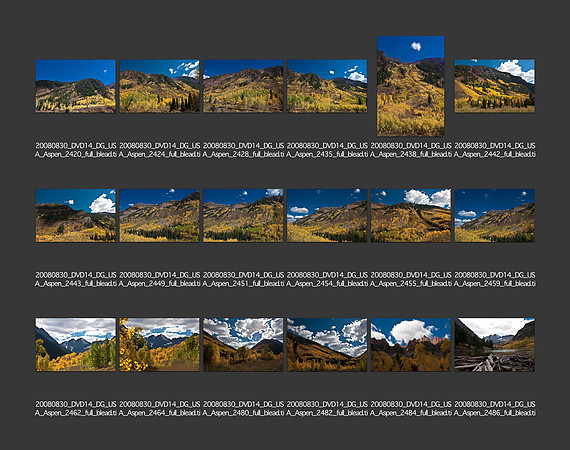
Task: Click filename label ending Aspen_2464_full_bleed
Action: pyautogui.click(x=160, y=409)
